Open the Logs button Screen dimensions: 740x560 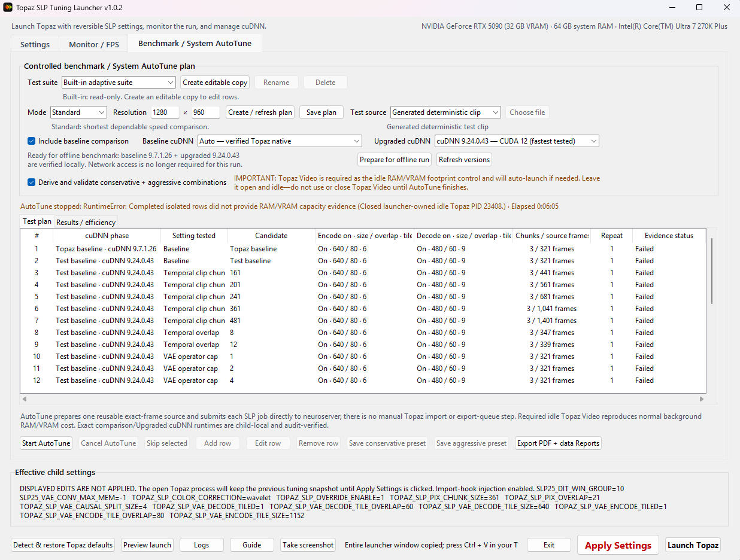tap(202, 545)
